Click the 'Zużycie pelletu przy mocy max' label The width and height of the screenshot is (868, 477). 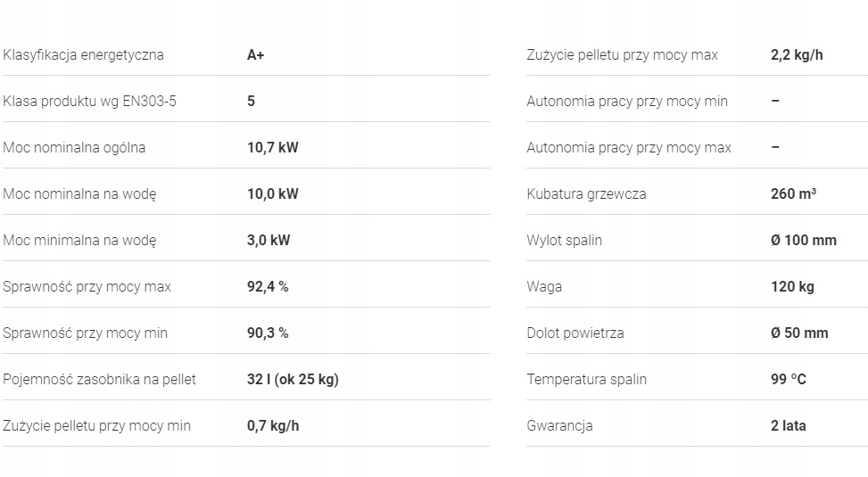pyautogui.click(x=622, y=55)
